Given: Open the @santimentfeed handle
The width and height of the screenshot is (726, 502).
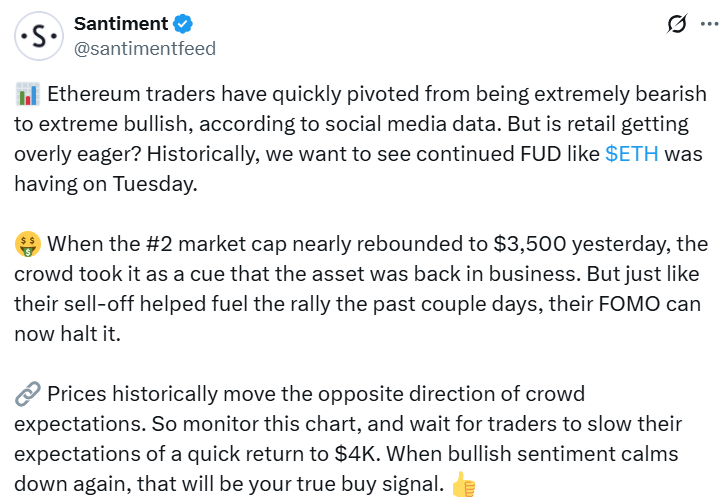Looking at the screenshot, I should 144,48.
